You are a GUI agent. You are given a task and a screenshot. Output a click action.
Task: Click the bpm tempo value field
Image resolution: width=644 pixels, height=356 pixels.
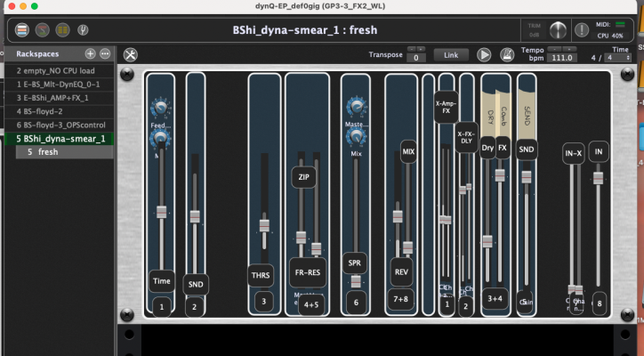(562, 58)
